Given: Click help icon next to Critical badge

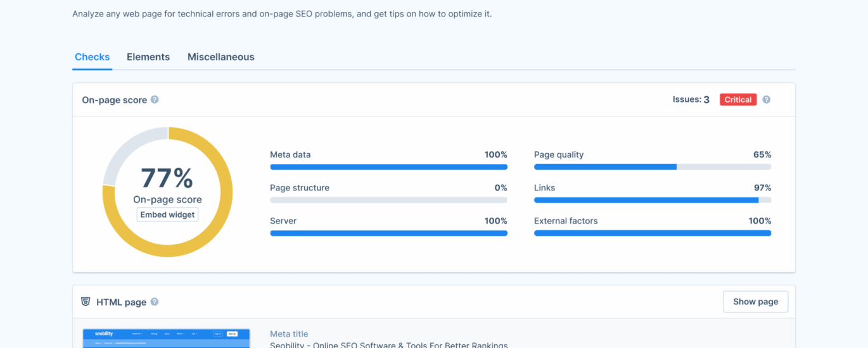Looking at the screenshot, I should [766, 100].
